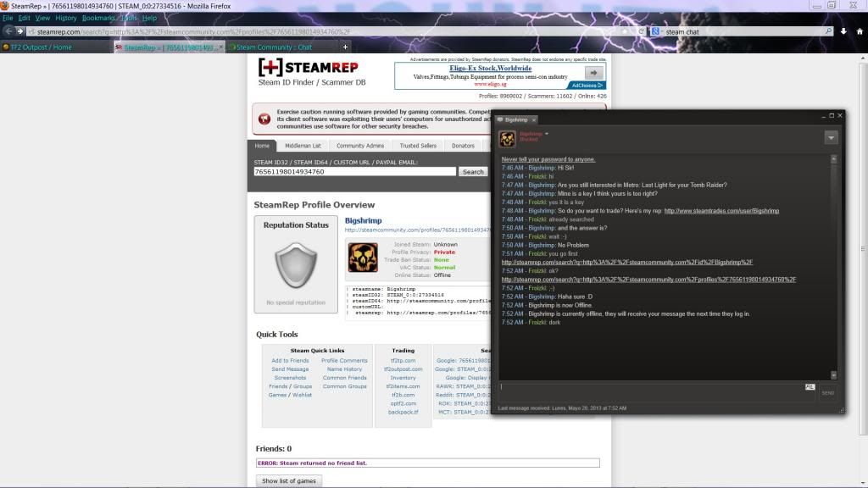Viewport: 868px width, 488px height.
Task: Open the Help menu
Action: point(149,19)
